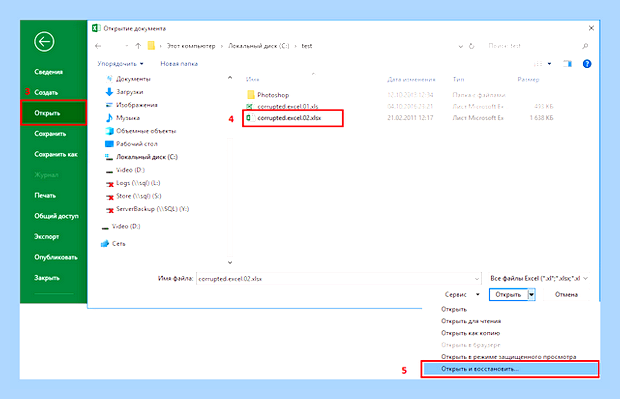Choose Открыть in the dropdown list
Viewport: 620px width, 399px height.
click(x=454, y=309)
